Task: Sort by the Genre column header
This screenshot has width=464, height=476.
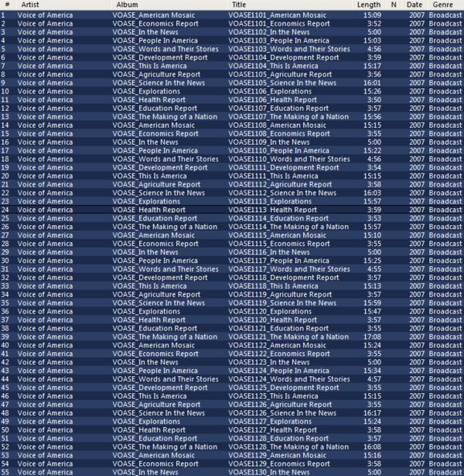Action: pos(442,5)
